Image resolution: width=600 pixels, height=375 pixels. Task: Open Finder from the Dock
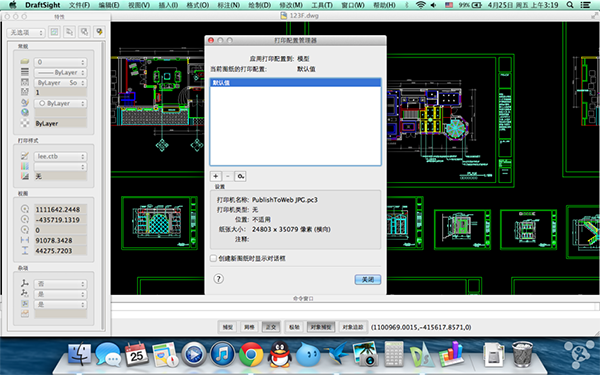pyautogui.click(x=80, y=354)
